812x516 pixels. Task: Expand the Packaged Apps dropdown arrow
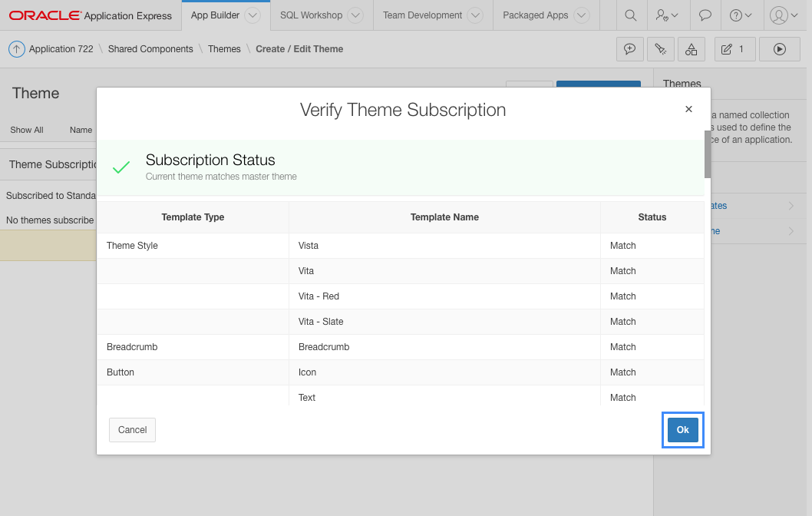click(x=581, y=15)
